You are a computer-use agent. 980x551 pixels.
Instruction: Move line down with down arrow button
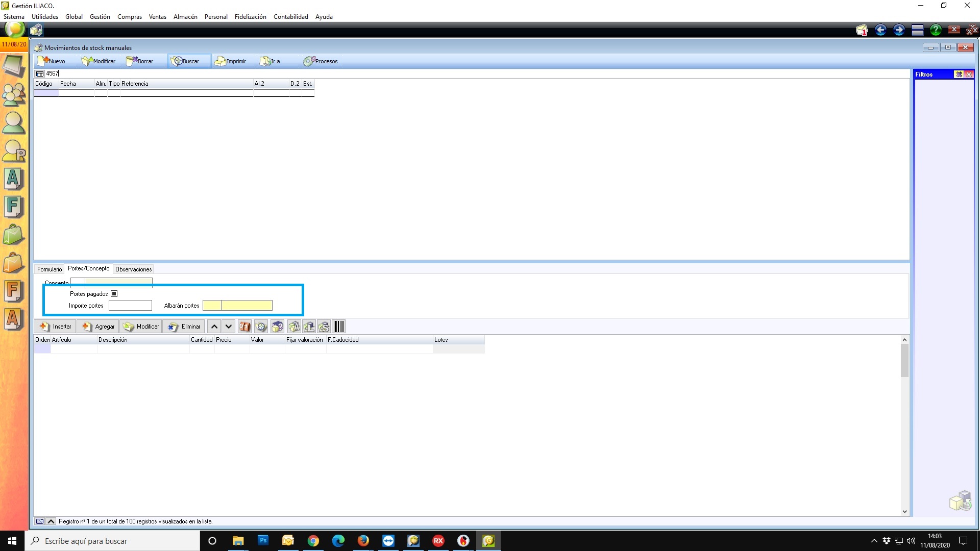[x=229, y=327]
